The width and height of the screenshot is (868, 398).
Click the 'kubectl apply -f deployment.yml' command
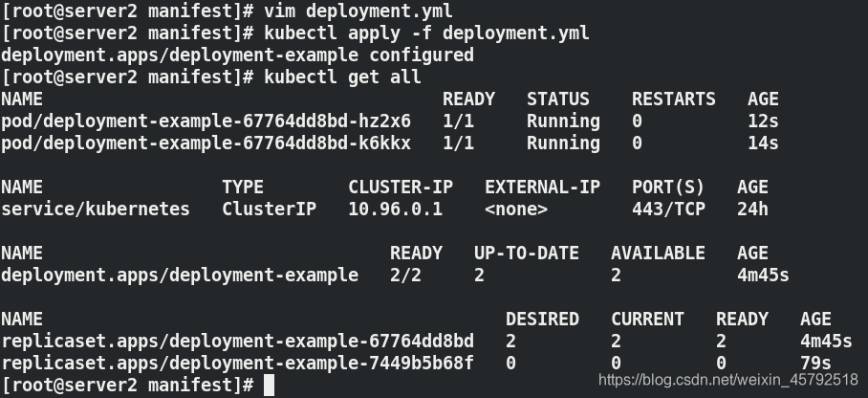426,33
